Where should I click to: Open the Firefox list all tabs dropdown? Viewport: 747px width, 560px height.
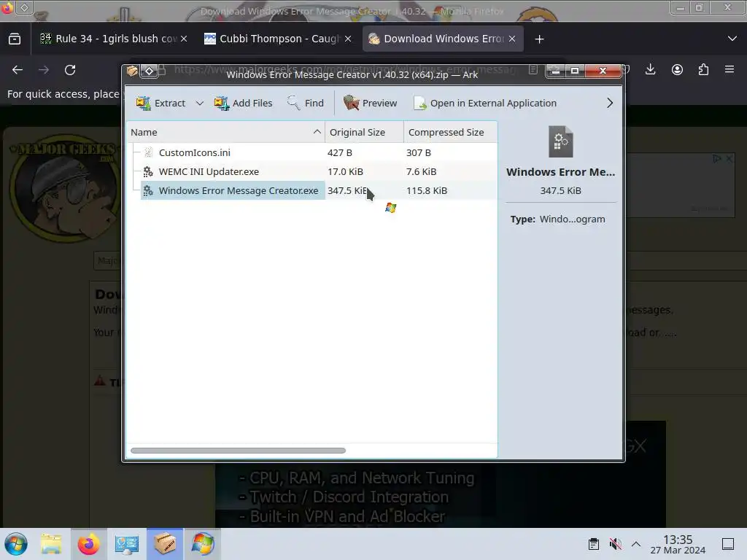click(x=732, y=39)
